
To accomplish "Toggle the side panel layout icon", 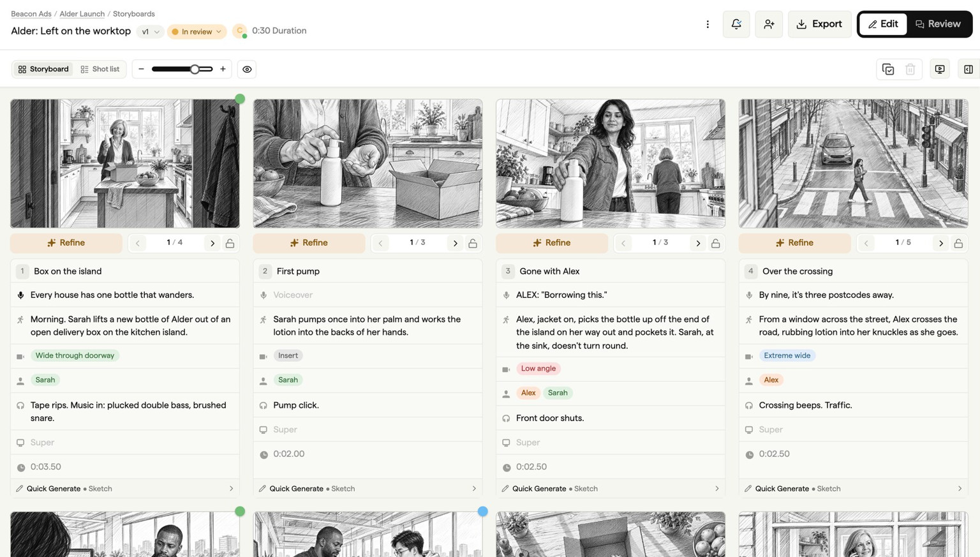I will pyautogui.click(x=969, y=69).
